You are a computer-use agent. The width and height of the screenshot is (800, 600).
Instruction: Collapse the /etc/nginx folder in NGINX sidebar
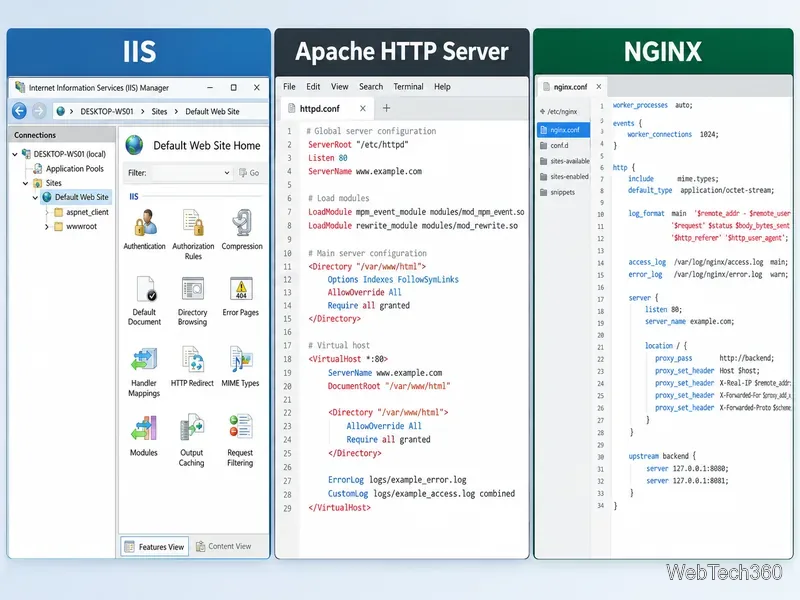coord(542,111)
